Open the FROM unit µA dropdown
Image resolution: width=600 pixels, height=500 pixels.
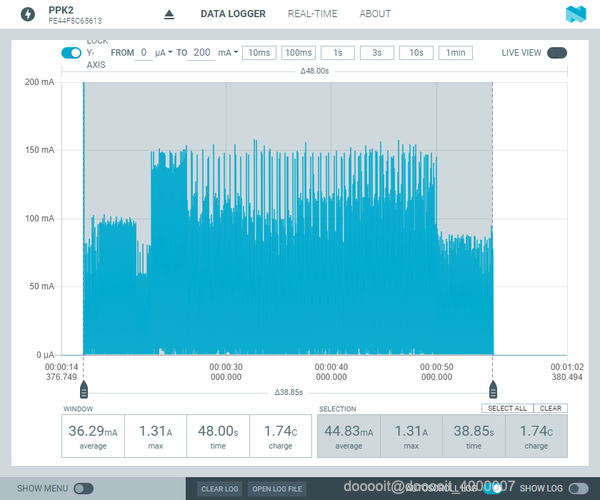(163, 53)
